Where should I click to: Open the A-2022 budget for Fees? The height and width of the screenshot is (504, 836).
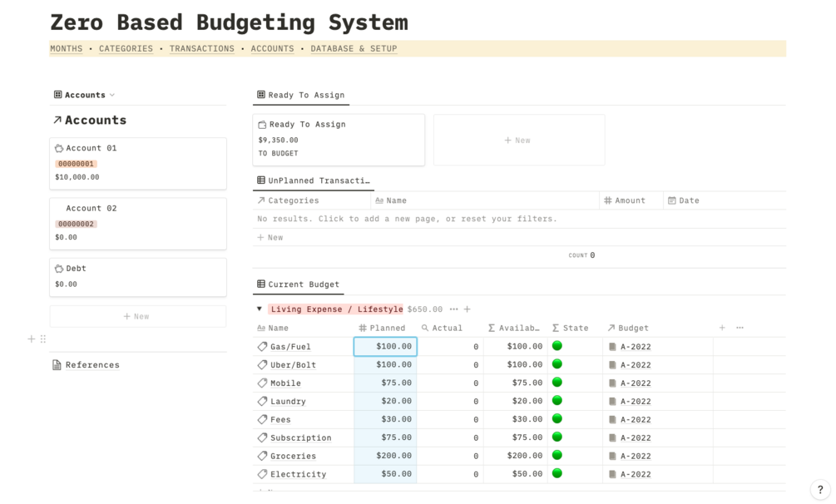[x=636, y=420]
